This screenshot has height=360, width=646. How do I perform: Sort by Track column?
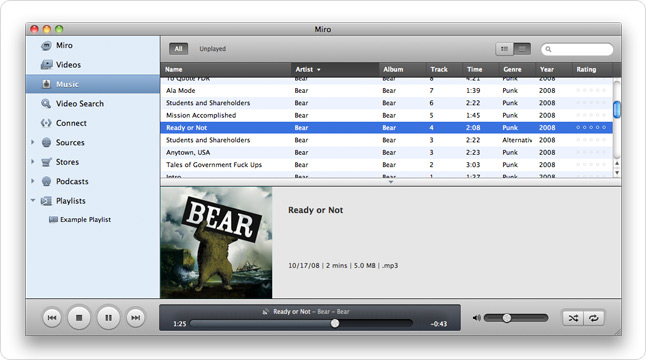pyautogui.click(x=444, y=69)
